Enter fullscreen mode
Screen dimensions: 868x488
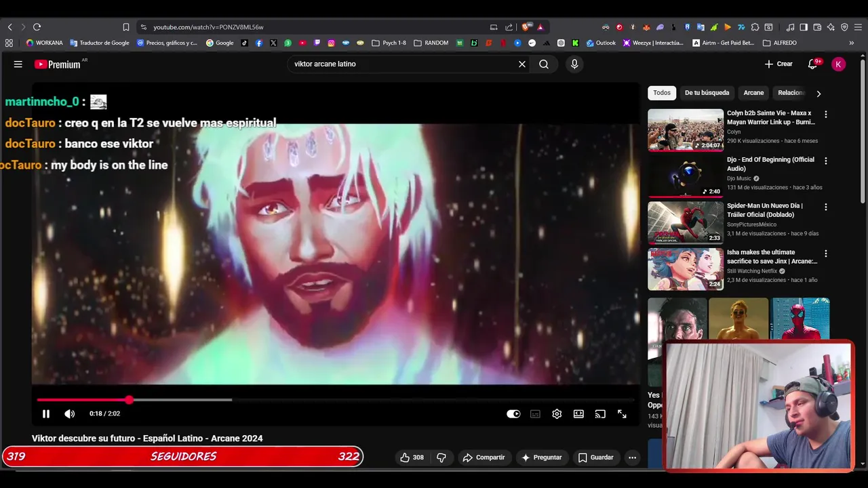pyautogui.click(x=622, y=413)
